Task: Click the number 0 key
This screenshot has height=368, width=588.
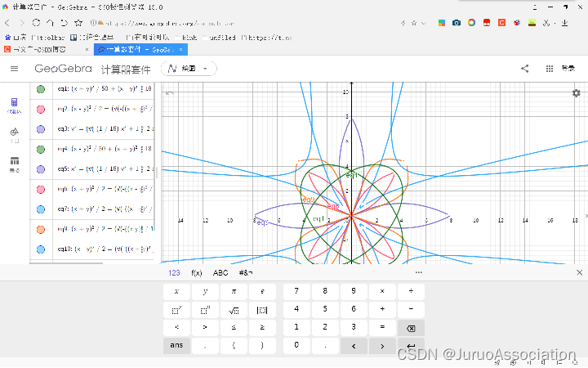Action: click(296, 346)
